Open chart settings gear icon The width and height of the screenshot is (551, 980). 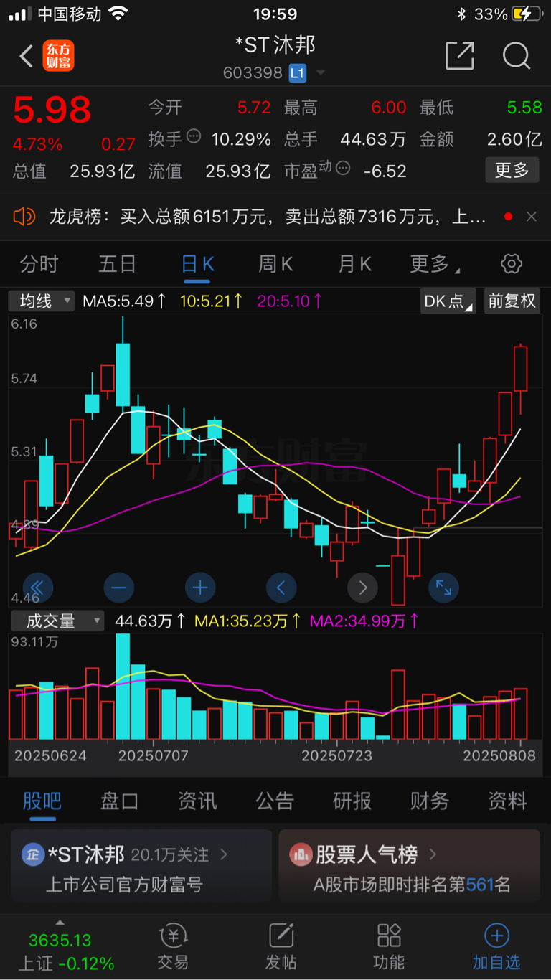(512, 263)
